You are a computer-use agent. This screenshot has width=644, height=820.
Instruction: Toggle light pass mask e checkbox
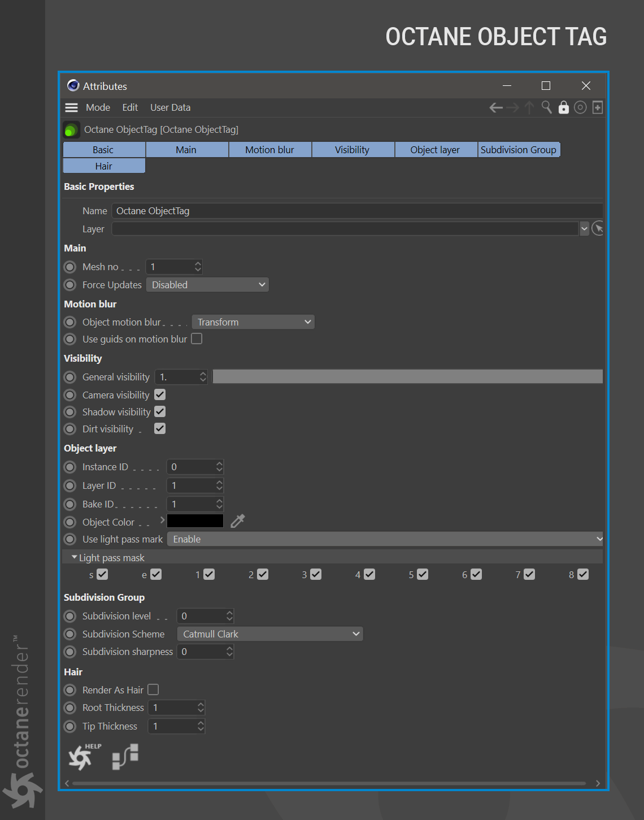(156, 574)
